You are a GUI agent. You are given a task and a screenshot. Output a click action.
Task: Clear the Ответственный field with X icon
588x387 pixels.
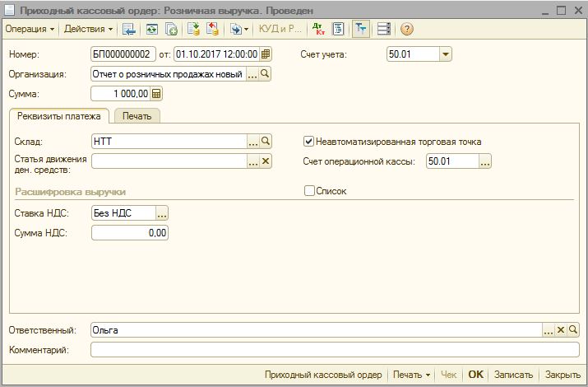coord(561,330)
